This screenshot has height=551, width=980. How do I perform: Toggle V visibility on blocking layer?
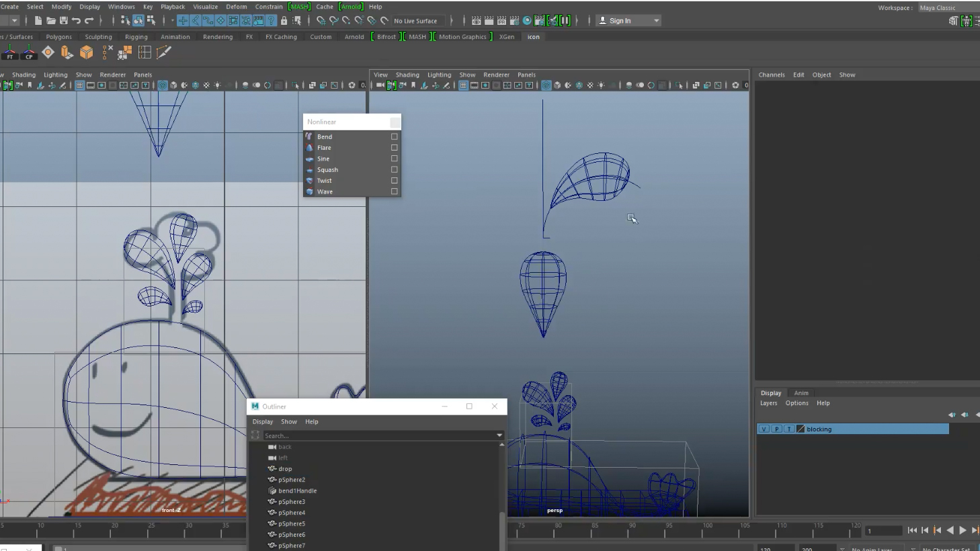pos(764,429)
